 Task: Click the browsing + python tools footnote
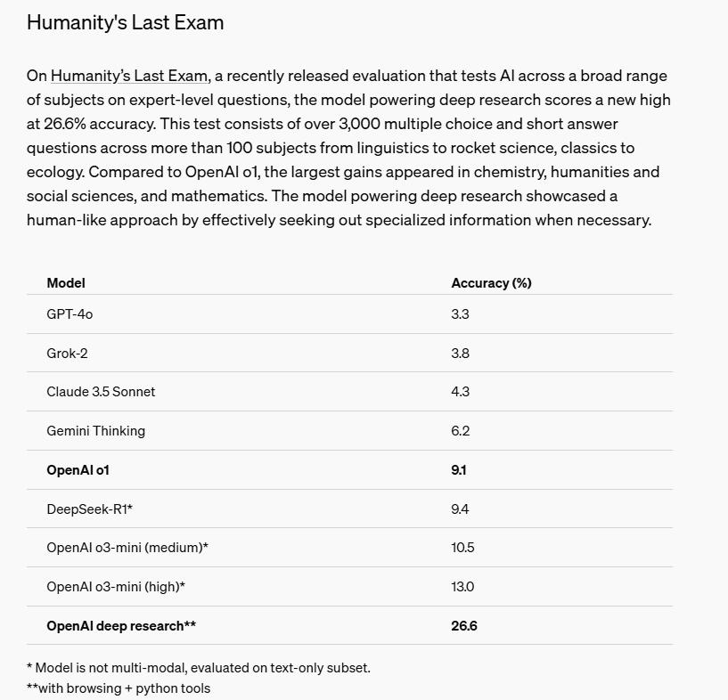119,688
